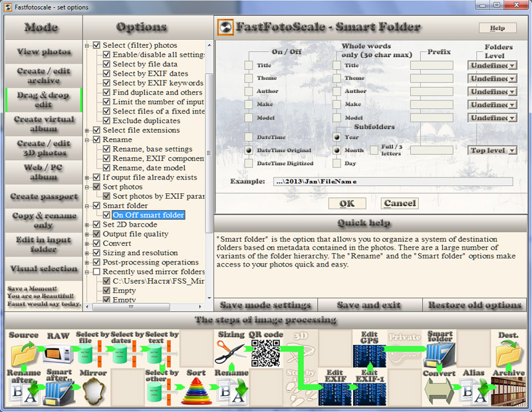Click the Archive shelves icon
532x412 pixels.
509,392
